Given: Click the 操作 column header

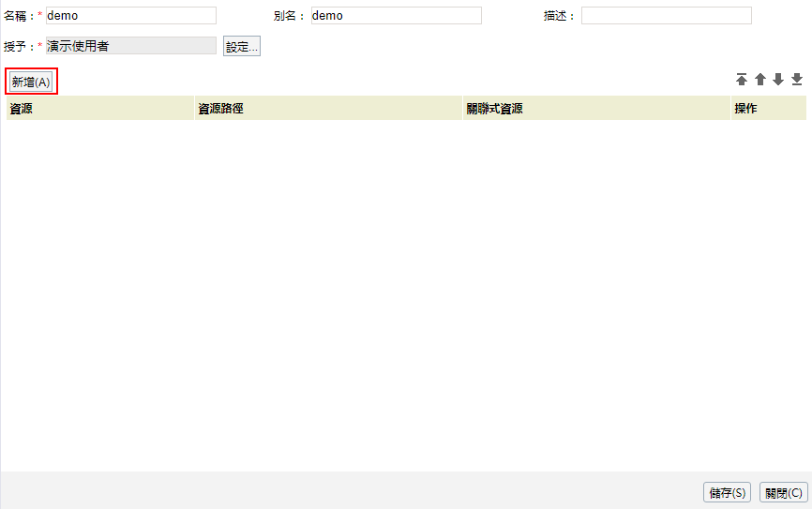Looking at the screenshot, I should (745, 109).
